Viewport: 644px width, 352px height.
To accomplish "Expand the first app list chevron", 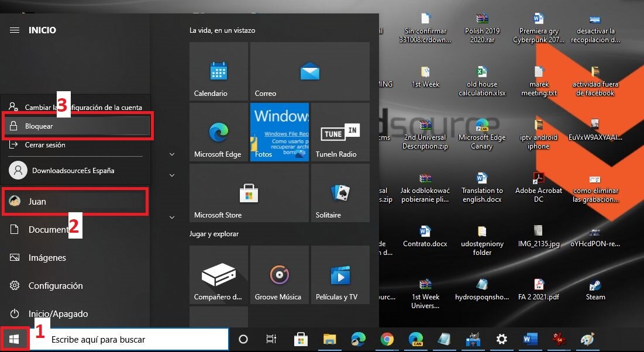I will pos(172,154).
